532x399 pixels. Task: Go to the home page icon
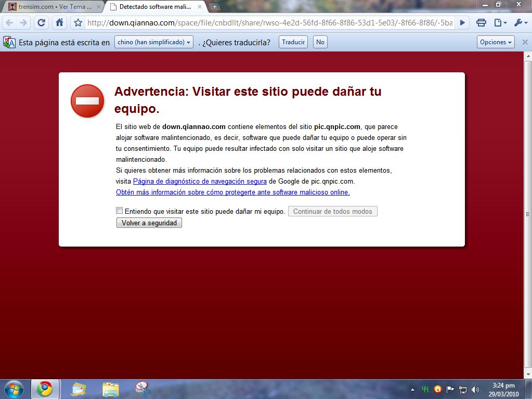60,23
